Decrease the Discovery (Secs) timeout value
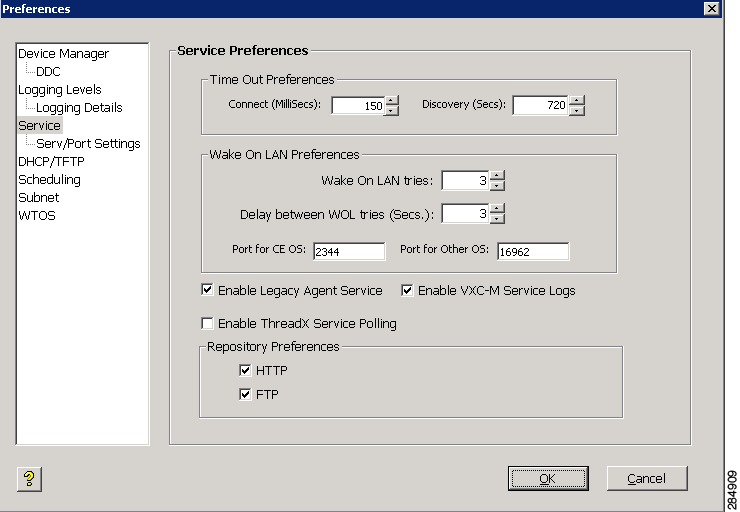The image size is (740, 512). 577,110
